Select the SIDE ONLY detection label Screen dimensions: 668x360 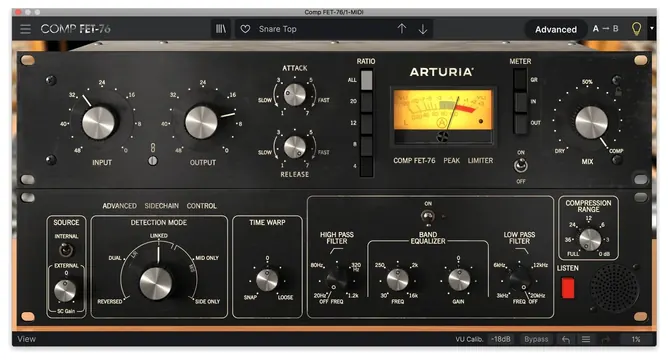pos(207,301)
